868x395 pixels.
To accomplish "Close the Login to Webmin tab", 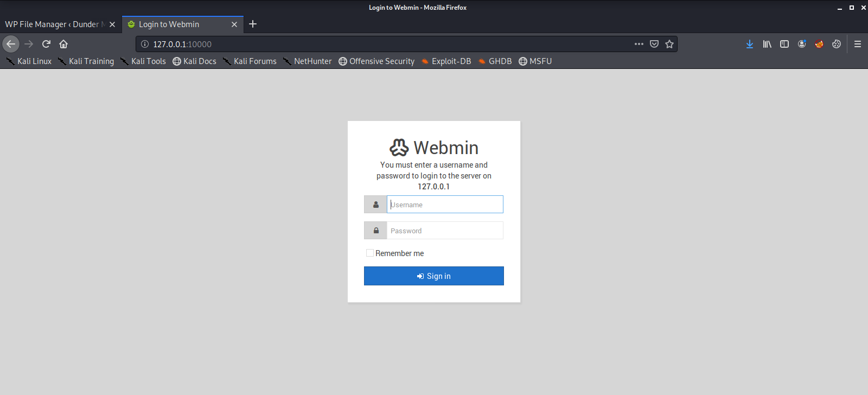I will point(234,24).
